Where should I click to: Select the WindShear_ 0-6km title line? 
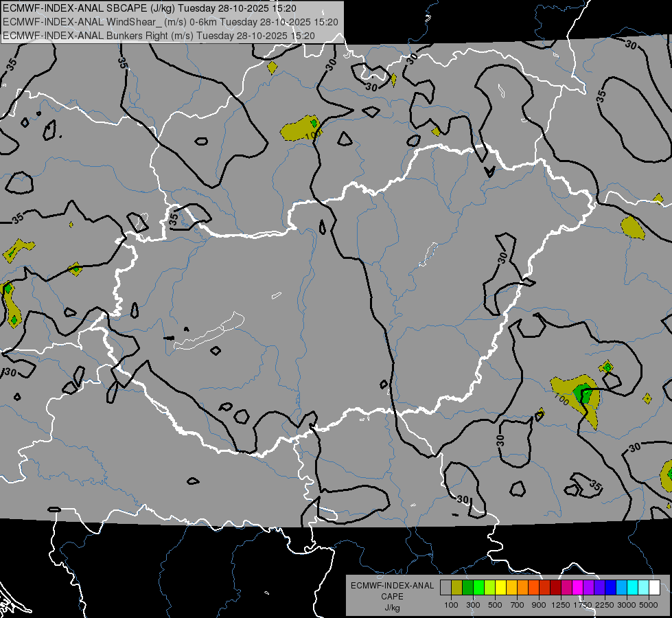(x=170, y=22)
